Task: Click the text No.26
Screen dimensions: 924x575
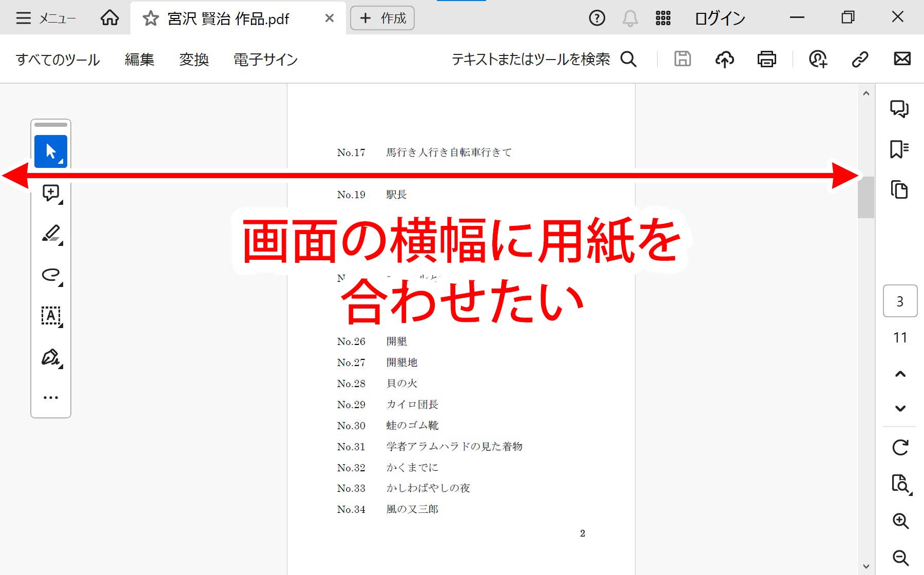Action: pyautogui.click(x=351, y=341)
